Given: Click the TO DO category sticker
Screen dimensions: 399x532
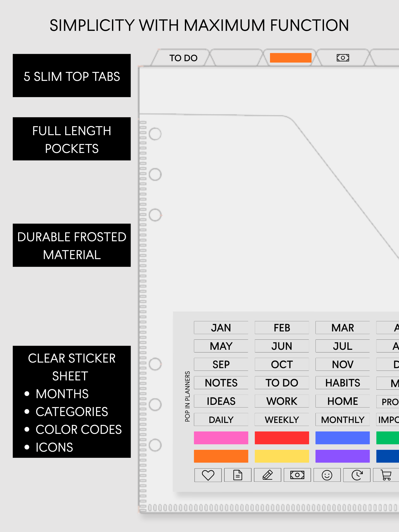Looking at the screenshot, I should coord(282,383).
